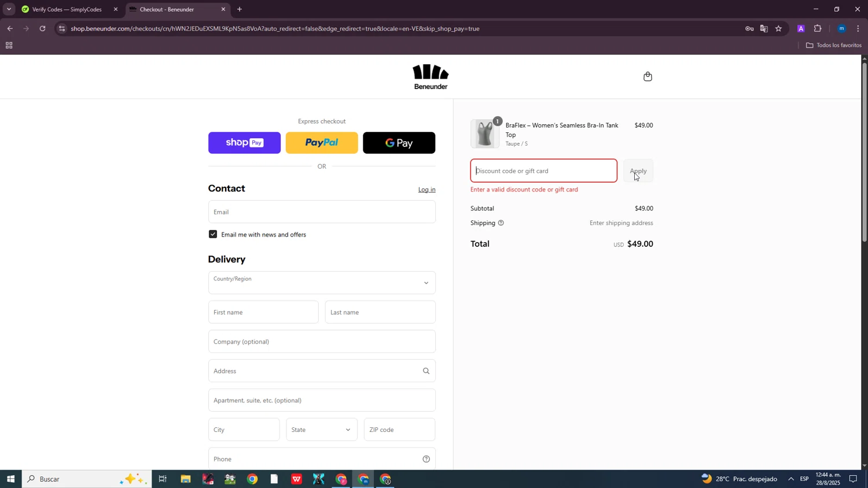The height and width of the screenshot is (488, 868).
Task: Open the Chrome three-dot menu
Action: pos(858,28)
